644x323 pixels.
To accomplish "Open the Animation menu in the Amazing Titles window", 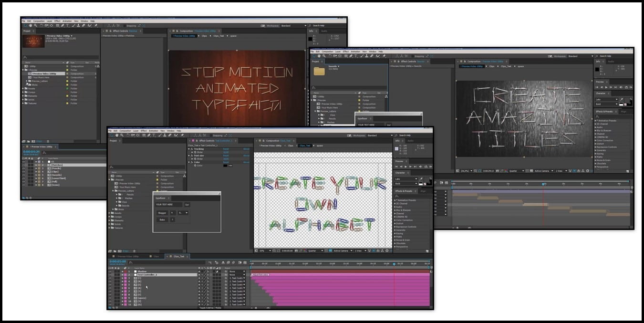I will (355, 52).
